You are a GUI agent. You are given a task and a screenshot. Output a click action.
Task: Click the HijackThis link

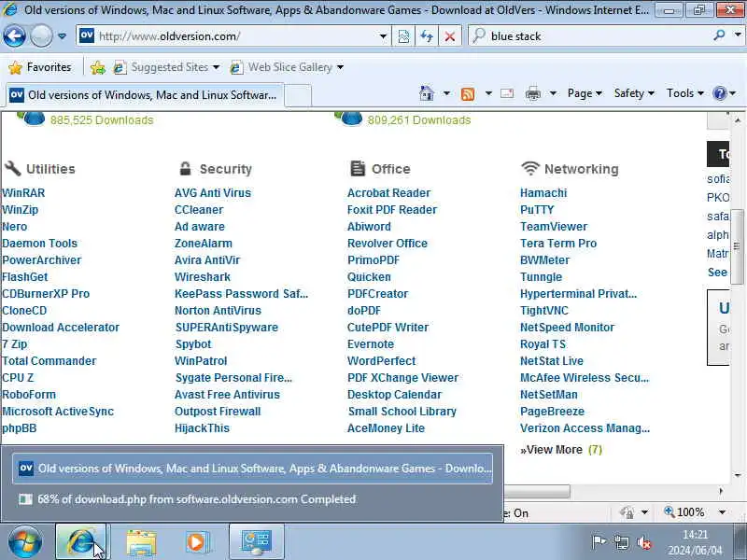click(x=202, y=428)
